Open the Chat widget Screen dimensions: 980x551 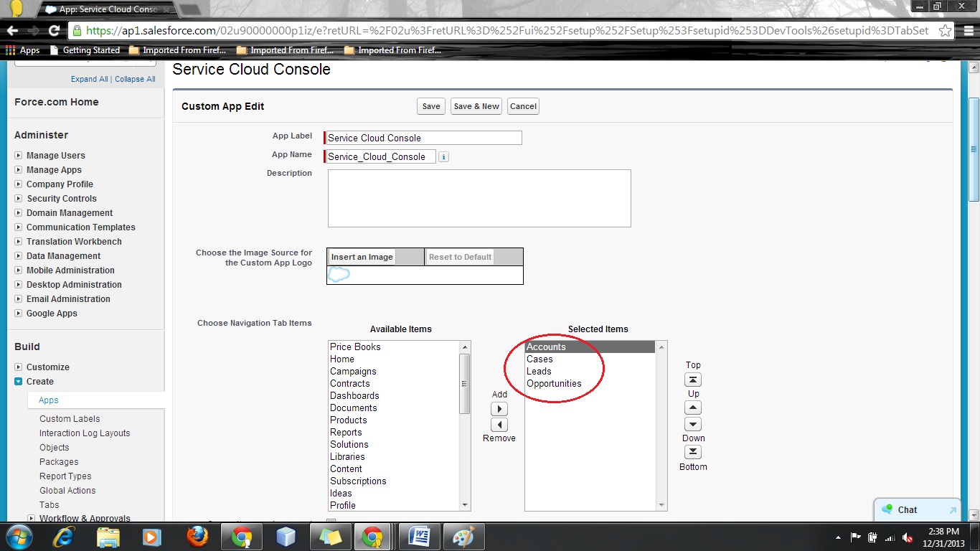918,509
